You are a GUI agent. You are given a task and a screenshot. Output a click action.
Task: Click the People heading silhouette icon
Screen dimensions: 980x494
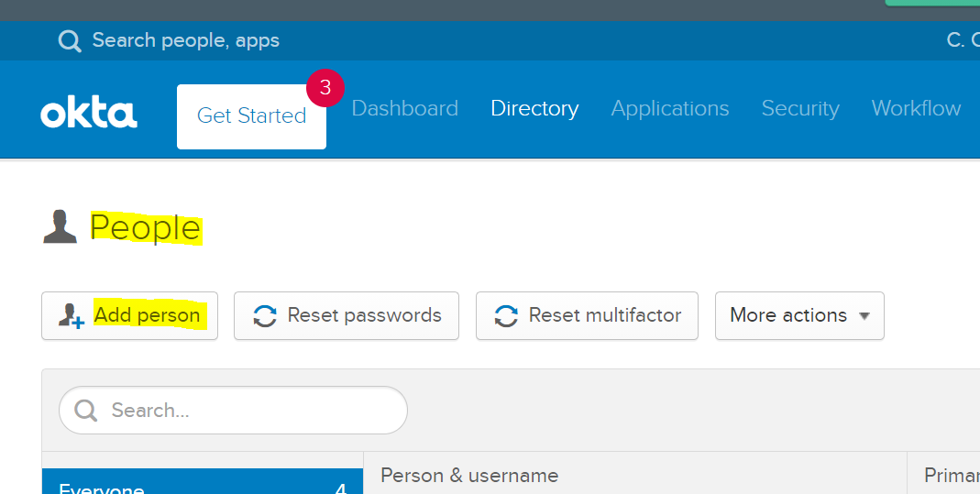pos(60,226)
